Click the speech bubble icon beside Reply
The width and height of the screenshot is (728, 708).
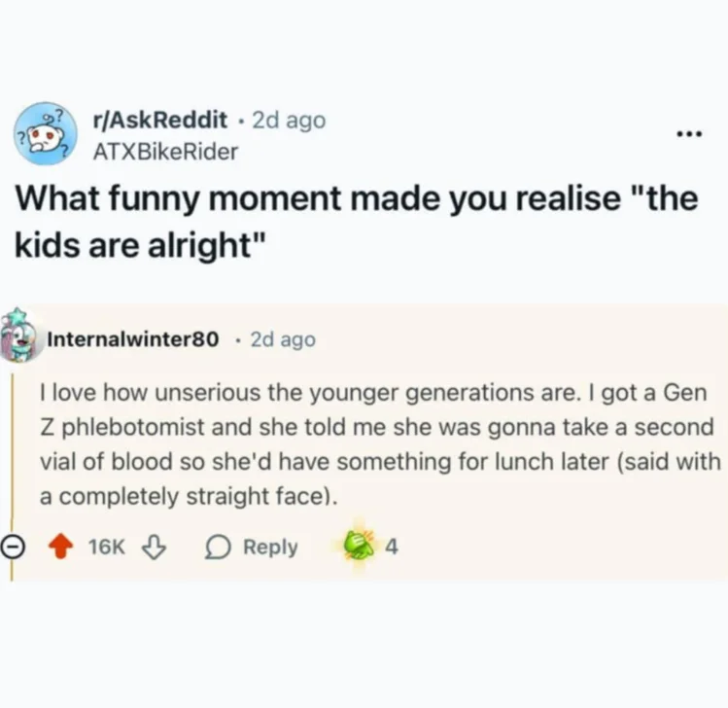pos(217,548)
